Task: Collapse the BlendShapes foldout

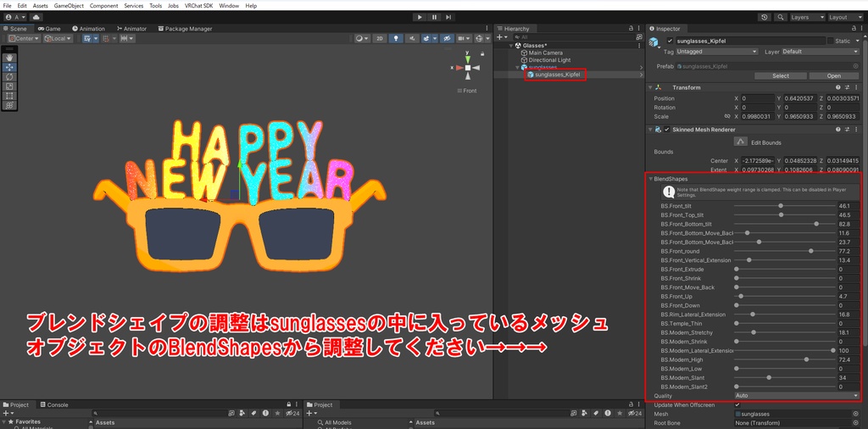Action: click(x=651, y=179)
